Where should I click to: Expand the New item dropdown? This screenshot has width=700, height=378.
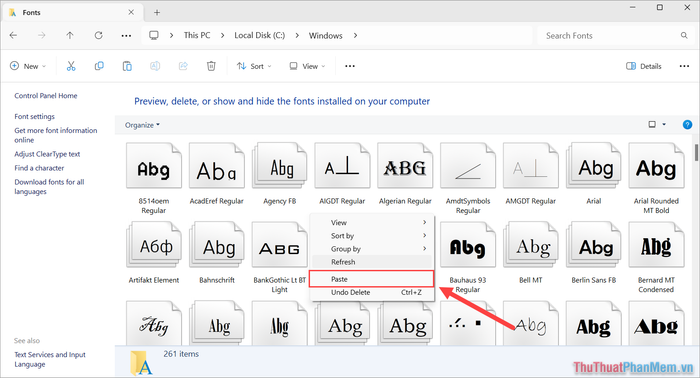tap(28, 66)
